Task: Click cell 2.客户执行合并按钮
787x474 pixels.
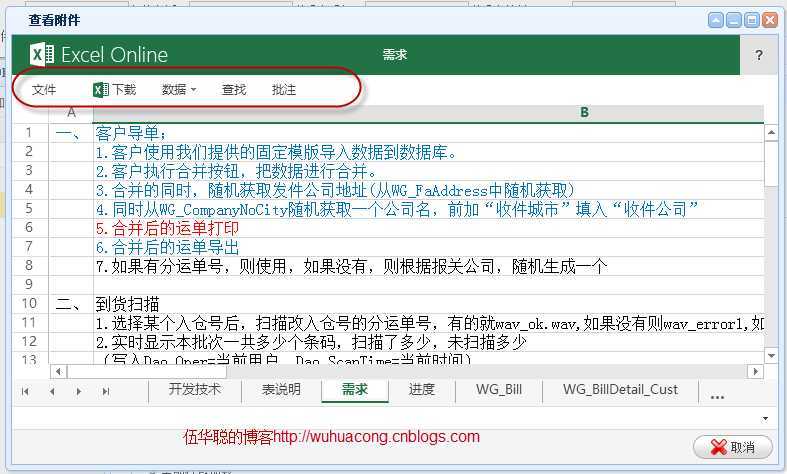Action: [236, 171]
